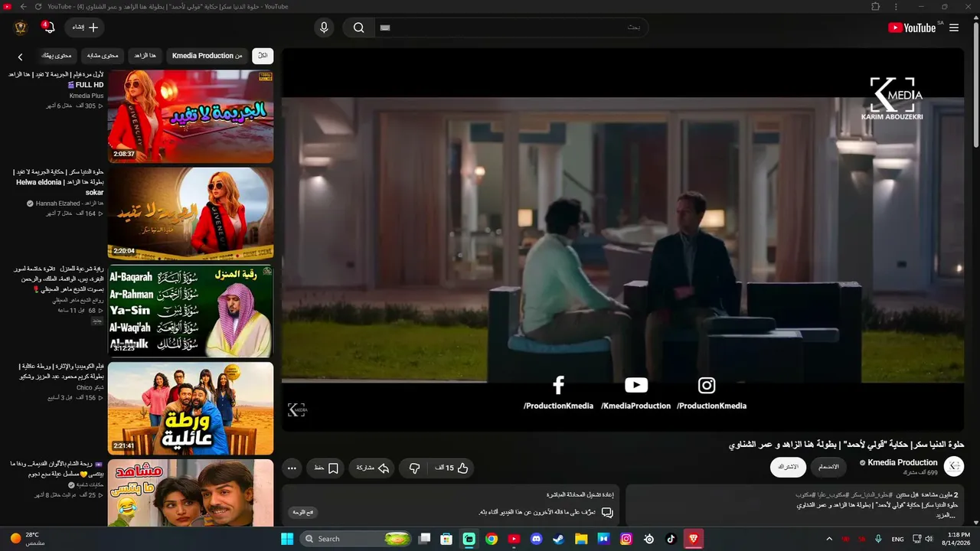The height and width of the screenshot is (551, 980).
Task: Open more actions three-dot menu
Action: tap(292, 468)
